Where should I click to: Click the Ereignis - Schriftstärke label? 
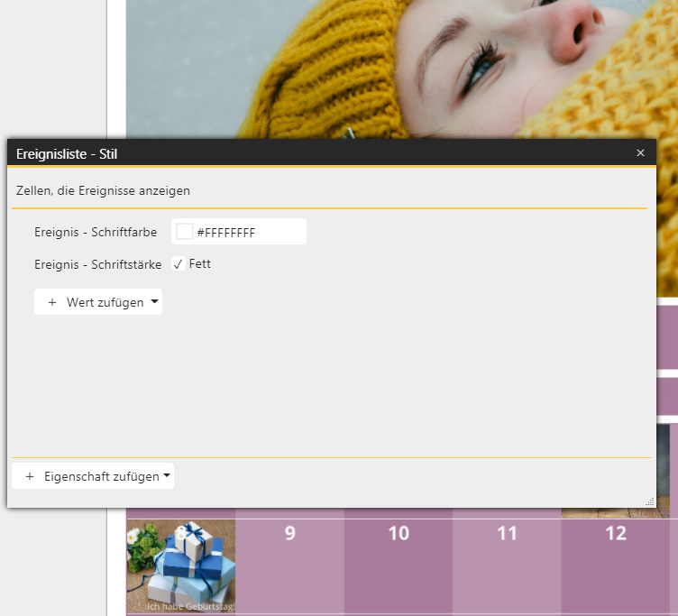coord(97,264)
